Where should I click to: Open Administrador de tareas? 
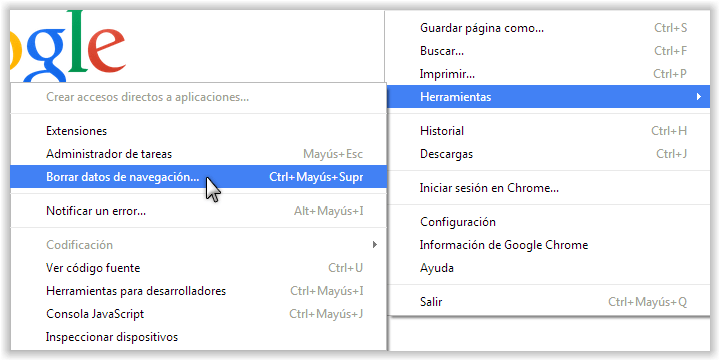(198, 154)
